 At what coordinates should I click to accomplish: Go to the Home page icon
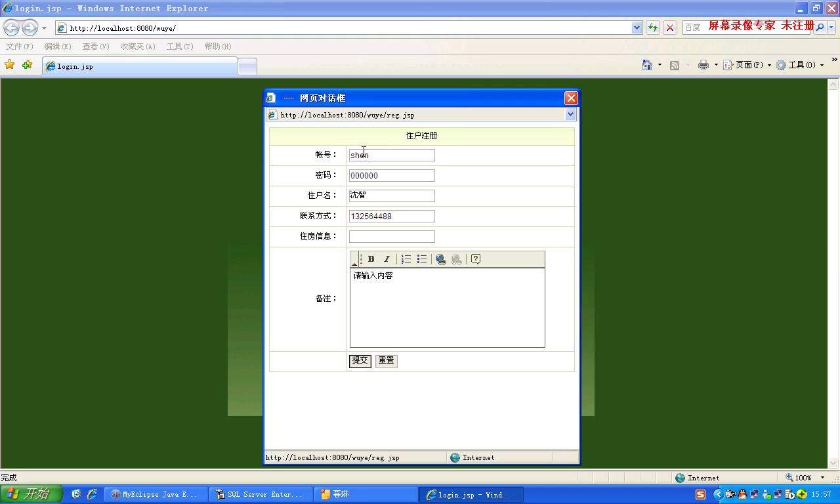pos(647,65)
